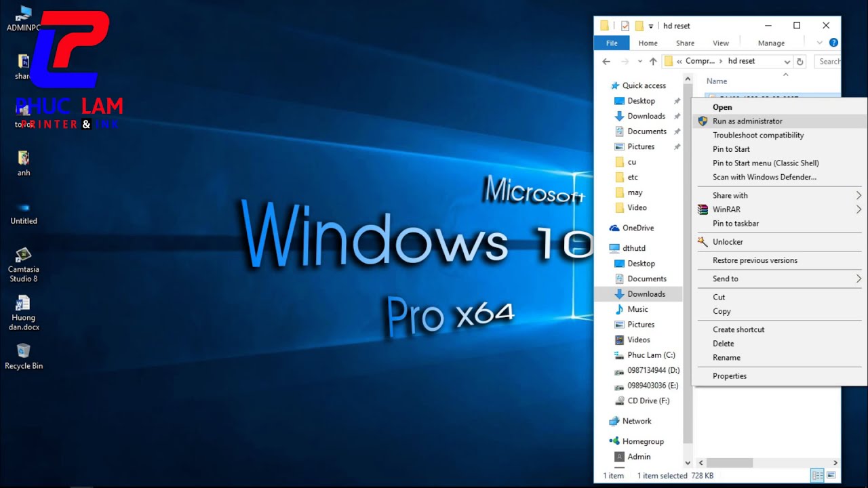868x488 pixels.
Task: Choose Delete from context menu
Action: pyautogui.click(x=779, y=344)
